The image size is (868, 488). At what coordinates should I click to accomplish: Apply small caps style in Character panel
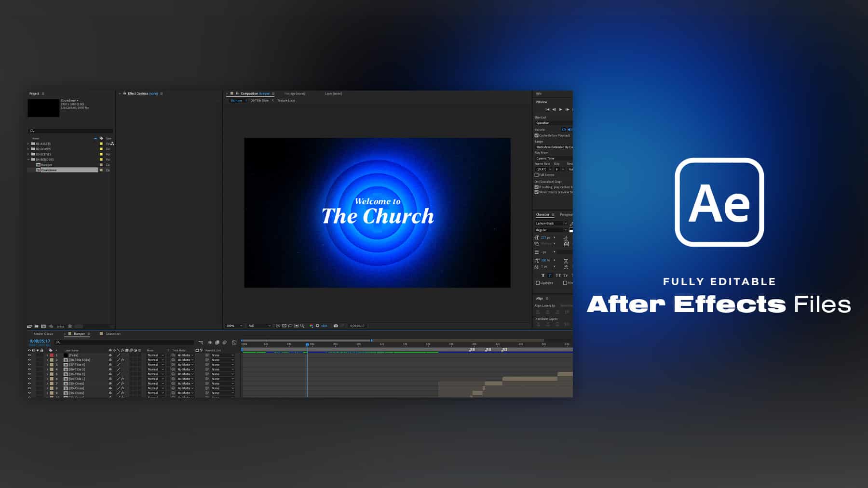pyautogui.click(x=565, y=276)
